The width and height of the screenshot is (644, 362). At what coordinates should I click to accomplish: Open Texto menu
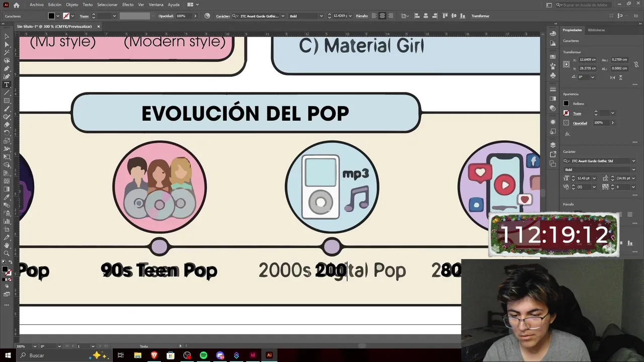[x=88, y=5]
